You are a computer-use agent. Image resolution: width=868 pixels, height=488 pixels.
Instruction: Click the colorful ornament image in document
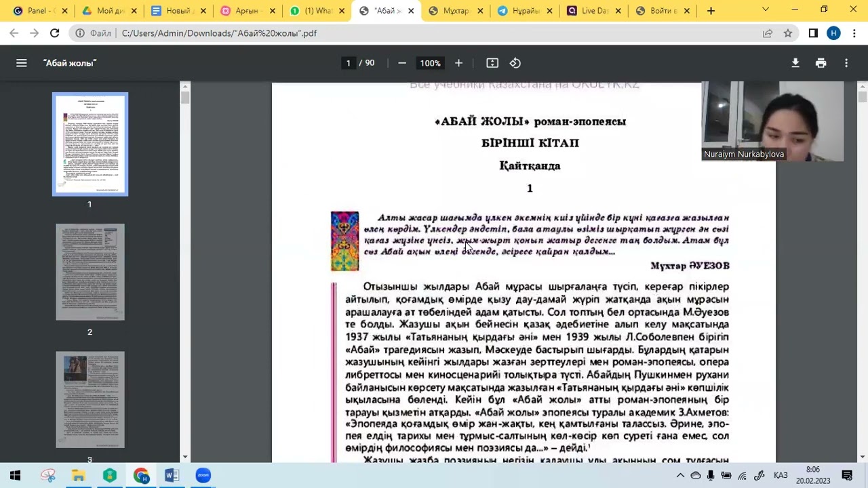point(344,241)
